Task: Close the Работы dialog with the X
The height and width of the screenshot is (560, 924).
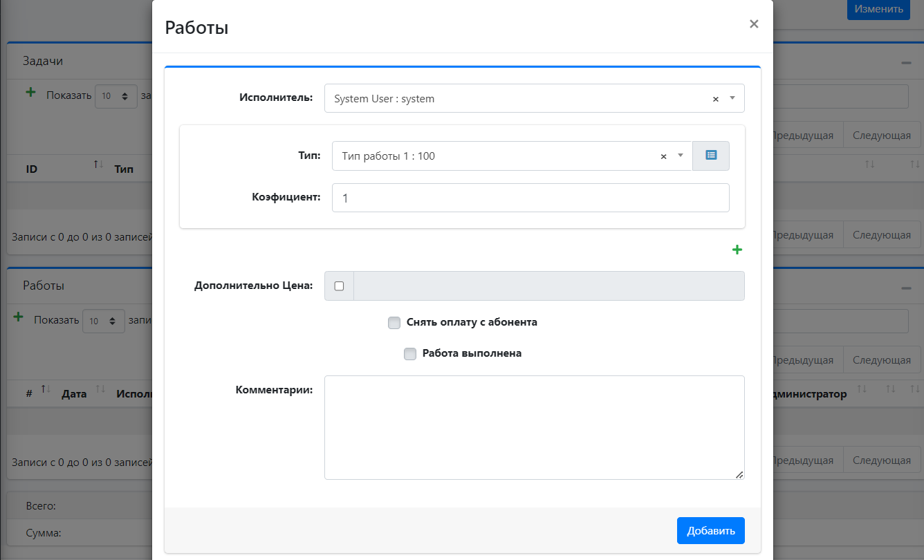Action: tap(754, 24)
